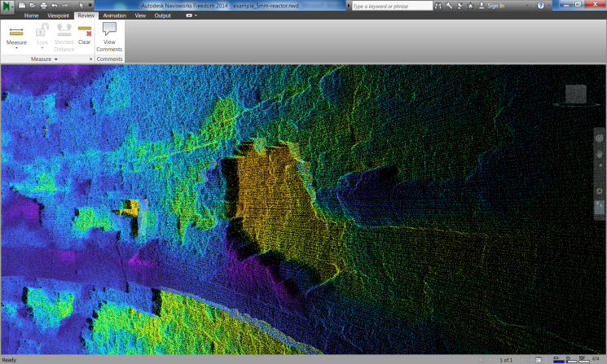Viewport: 607px width, 364px height.
Task: Select the Pan hand tool in navigation bar
Action: tap(600, 152)
